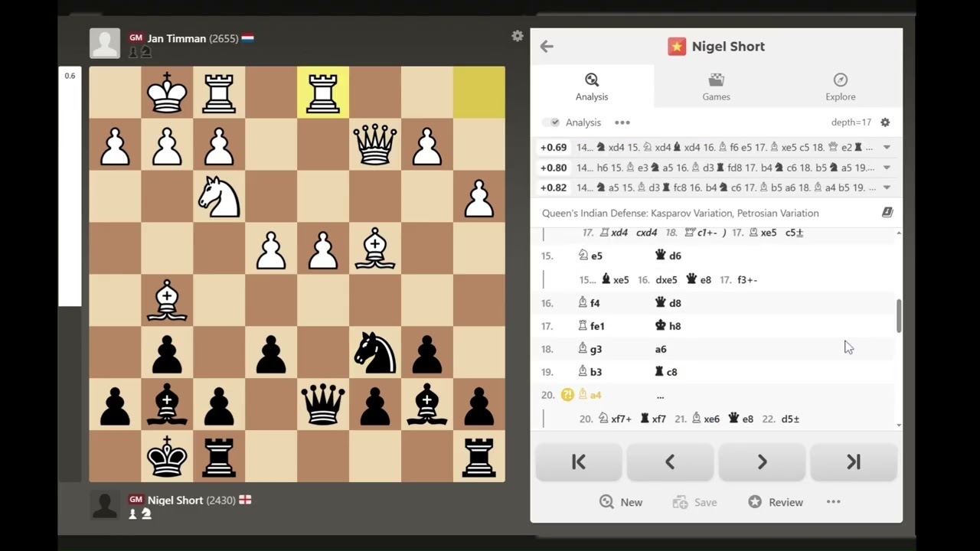
Task: Select variation move 'dxe5' under move 15
Action: (666, 280)
